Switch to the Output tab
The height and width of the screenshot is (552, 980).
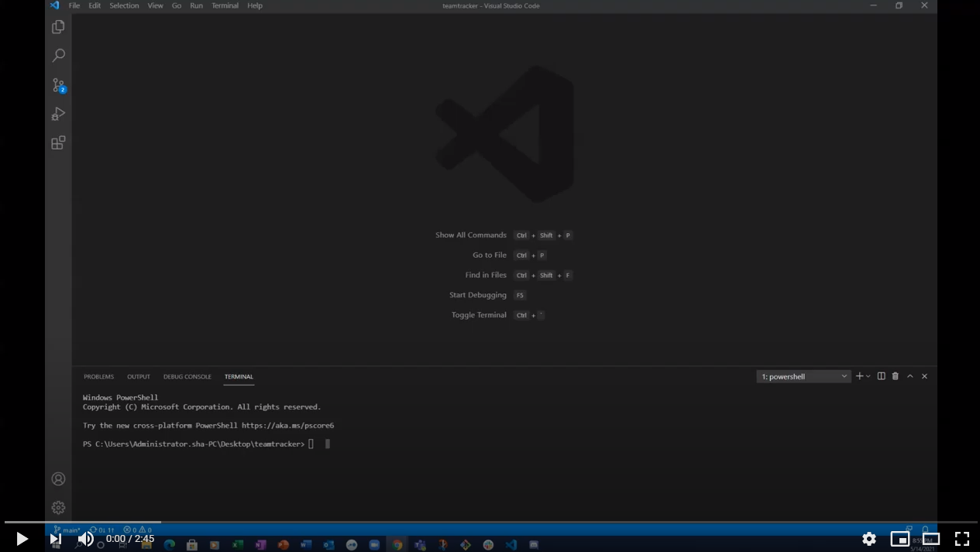click(139, 377)
